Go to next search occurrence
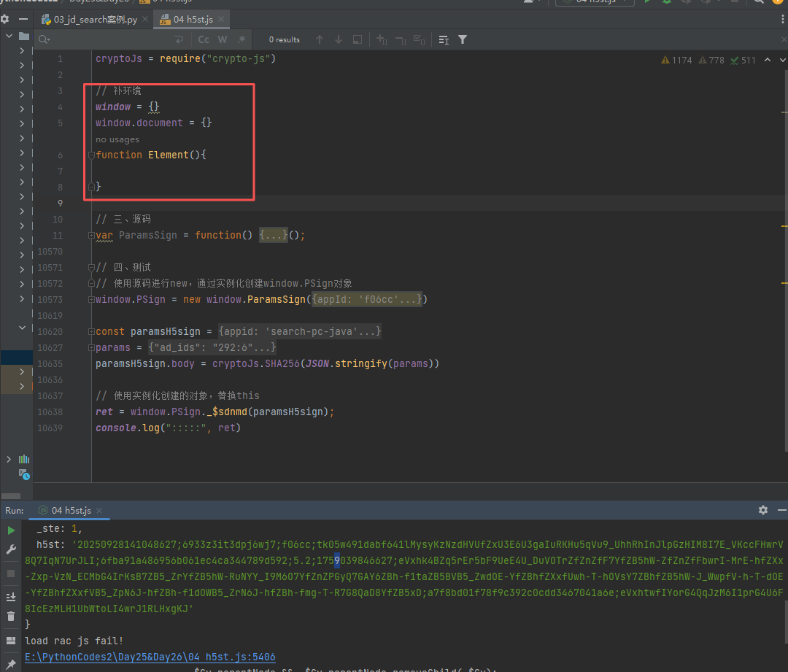Image resolution: width=788 pixels, height=672 pixels. (339, 39)
